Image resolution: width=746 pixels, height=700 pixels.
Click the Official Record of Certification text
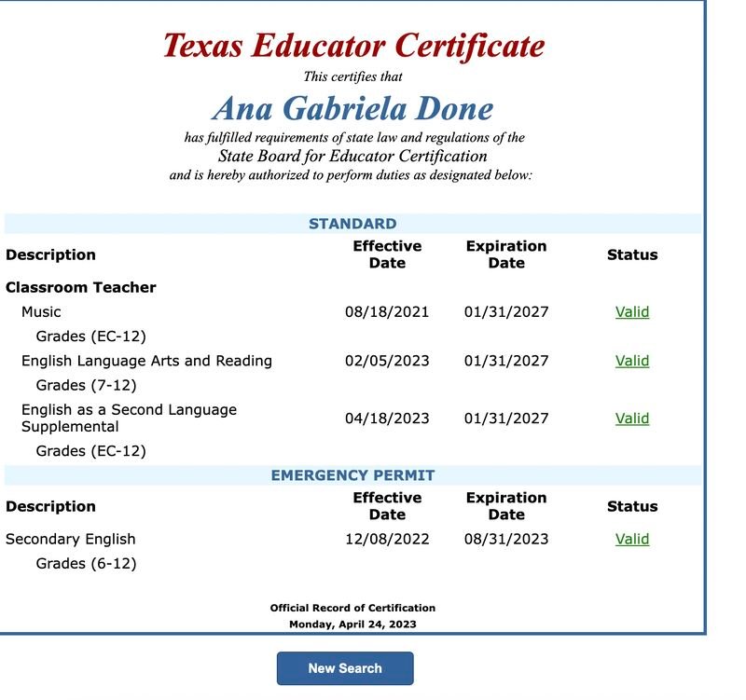(352, 608)
